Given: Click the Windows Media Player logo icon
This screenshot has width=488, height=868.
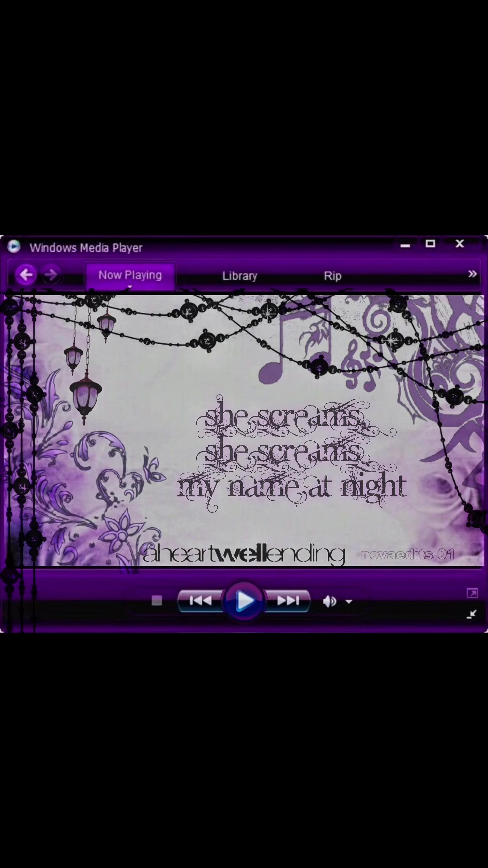Looking at the screenshot, I should click(x=14, y=247).
